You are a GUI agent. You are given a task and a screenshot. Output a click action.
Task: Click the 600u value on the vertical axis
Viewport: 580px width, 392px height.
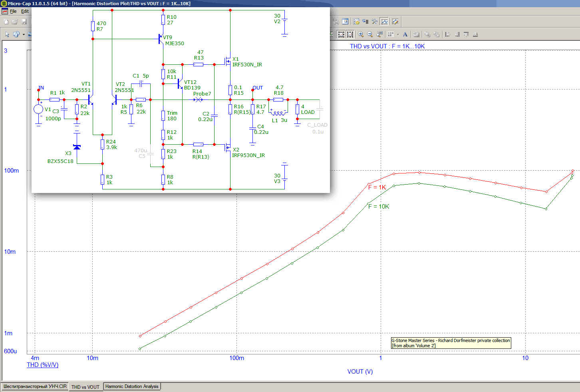point(10,351)
